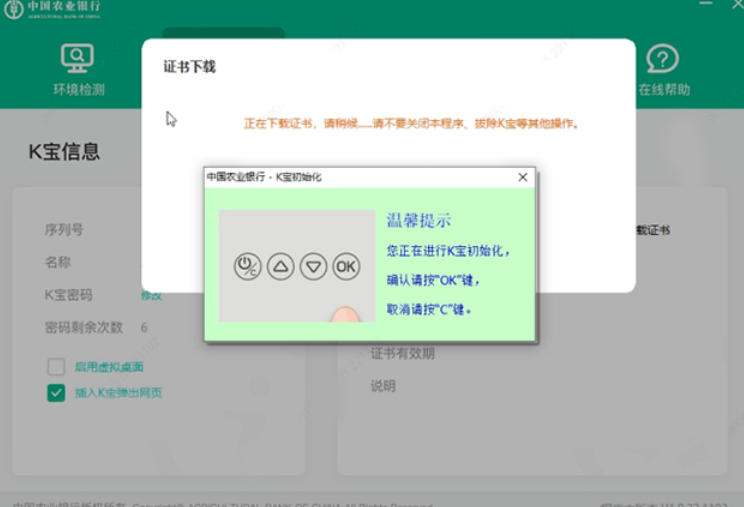The width and height of the screenshot is (744, 507).
Task: Click the down arrow key in the K宝 illustration
Action: click(313, 267)
